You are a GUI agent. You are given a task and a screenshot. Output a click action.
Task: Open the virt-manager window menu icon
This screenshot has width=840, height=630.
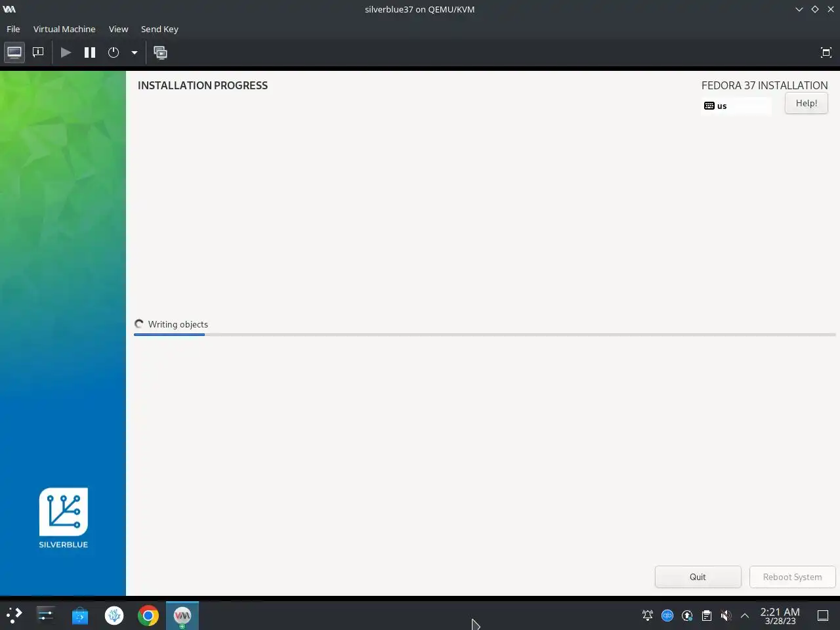coord(9,9)
